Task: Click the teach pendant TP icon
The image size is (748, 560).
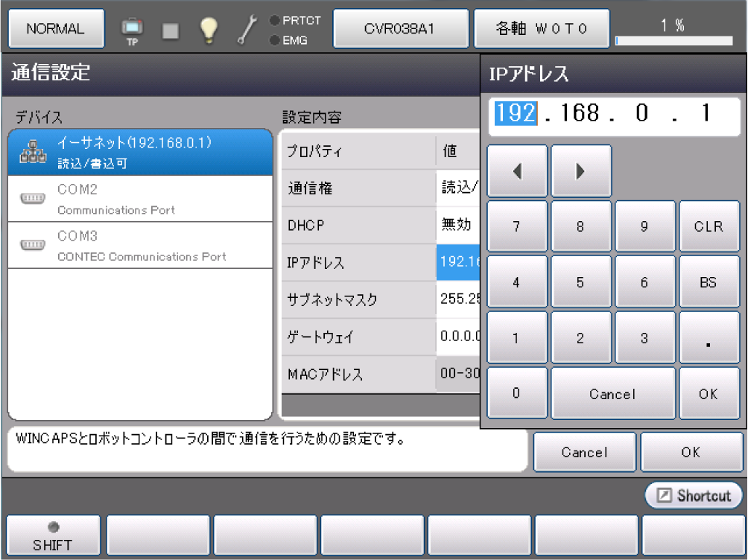Action: pos(132,30)
